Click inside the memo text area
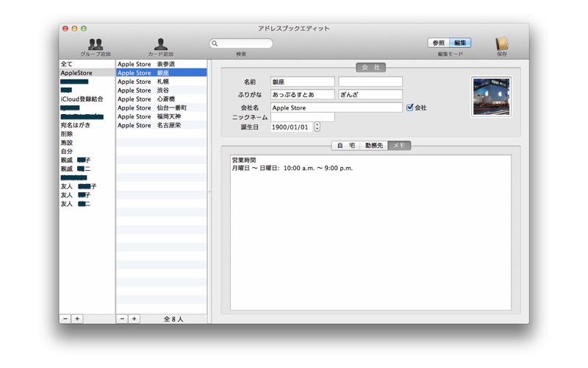Image resolution: width=588 pixels, height=368 pixels. point(370,233)
